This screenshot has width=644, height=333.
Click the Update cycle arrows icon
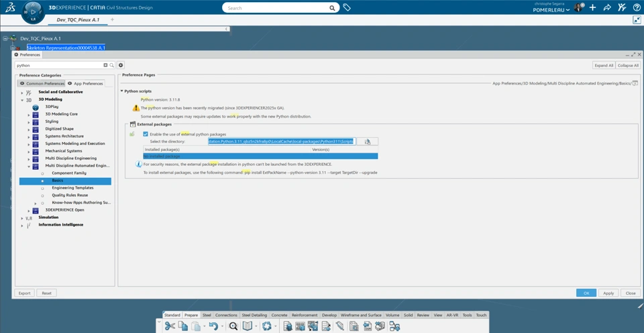click(267, 326)
